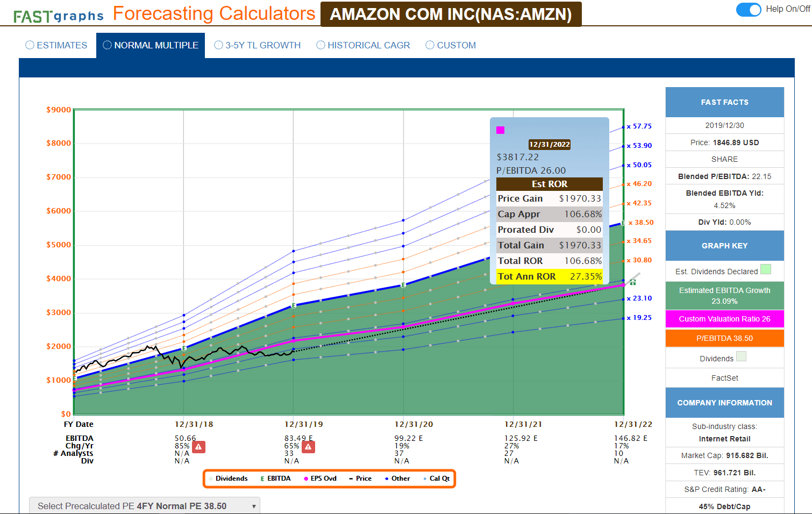Click the GRAPH KEY header

click(724, 246)
